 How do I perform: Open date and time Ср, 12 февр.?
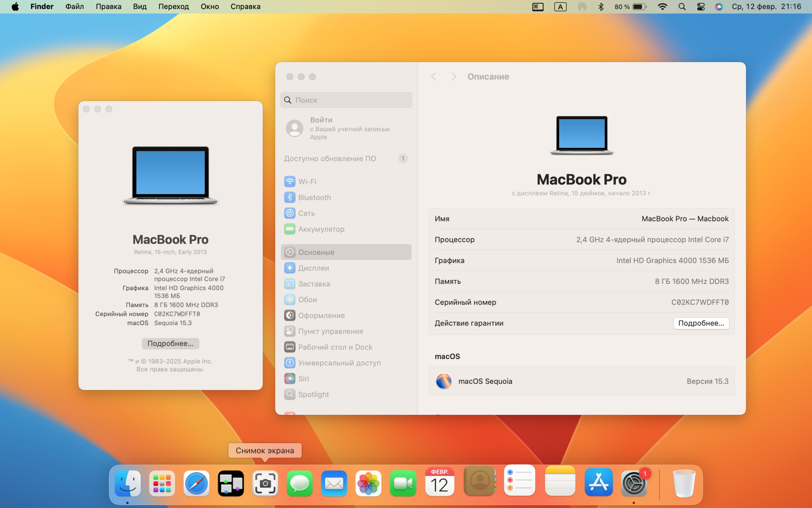point(766,7)
